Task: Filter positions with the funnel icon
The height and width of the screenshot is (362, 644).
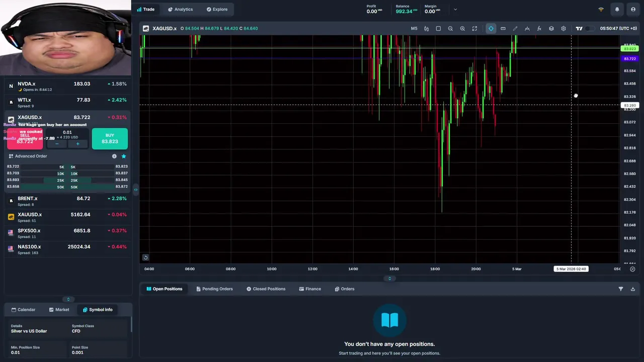Action: pos(620,289)
